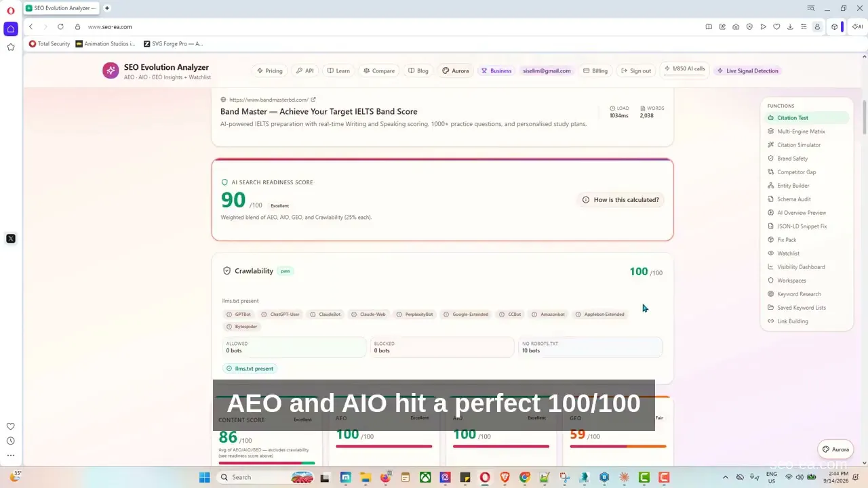Image resolution: width=868 pixels, height=488 pixels.
Task: Select the Google-Extended crawler chip
Action: [466, 314]
